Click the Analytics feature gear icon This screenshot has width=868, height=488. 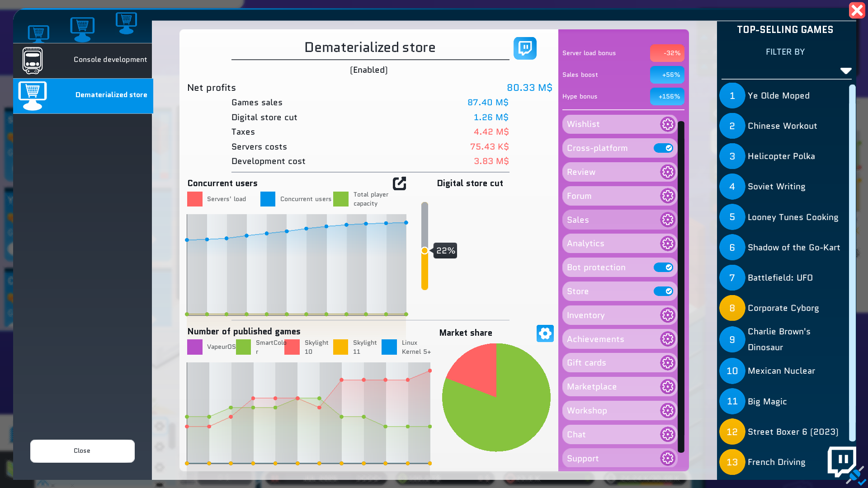[x=667, y=244]
